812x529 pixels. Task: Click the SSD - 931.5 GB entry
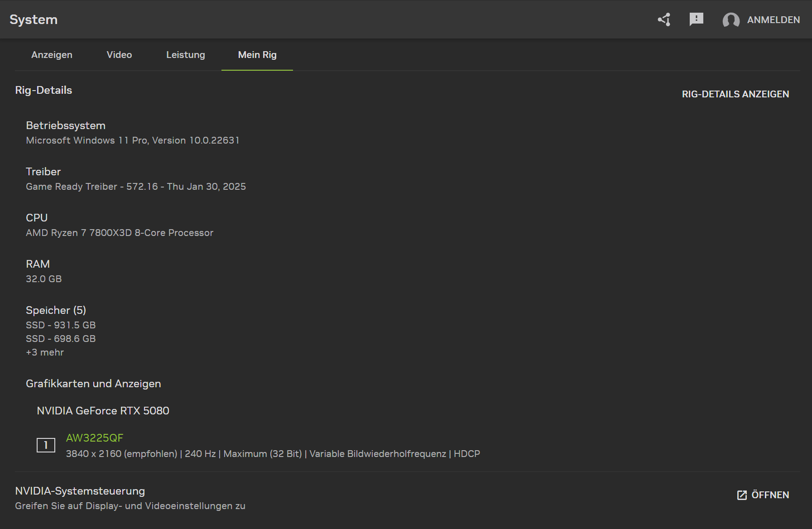pos(61,325)
